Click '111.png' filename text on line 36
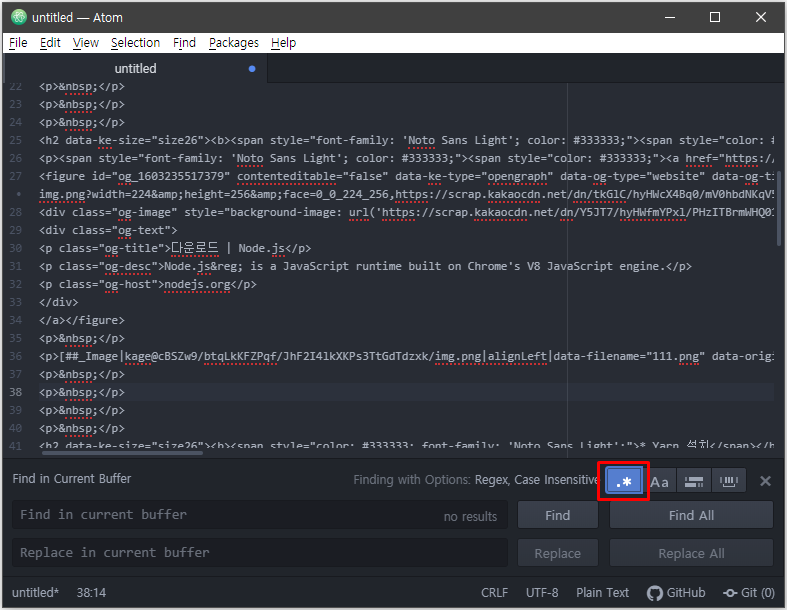Image resolution: width=787 pixels, height=610 pixels. click(675, 356)
